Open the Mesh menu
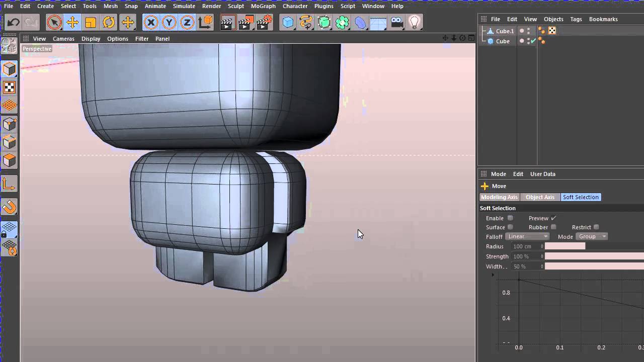Image resolution: width=644 pixels, height=362 pixels. (110, 6)
